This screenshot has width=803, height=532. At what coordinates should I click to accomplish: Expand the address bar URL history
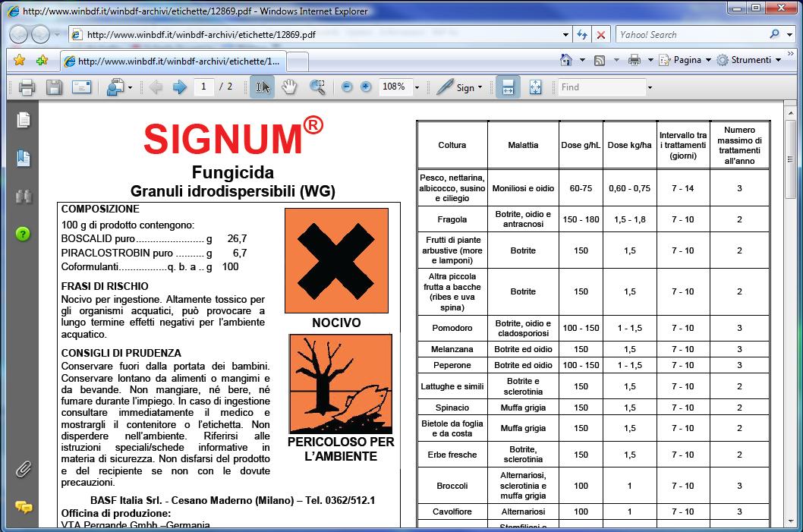pyautogui.click(x=566, y=35)
